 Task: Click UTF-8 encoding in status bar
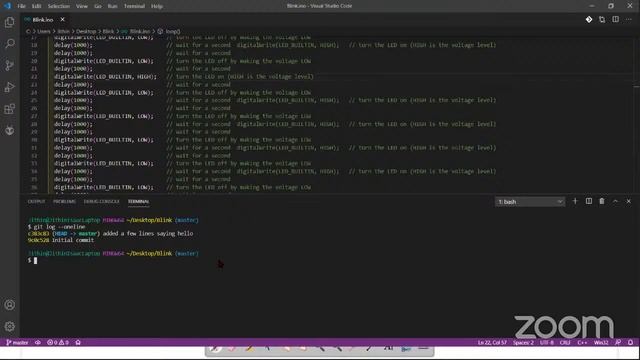point(547,342)
